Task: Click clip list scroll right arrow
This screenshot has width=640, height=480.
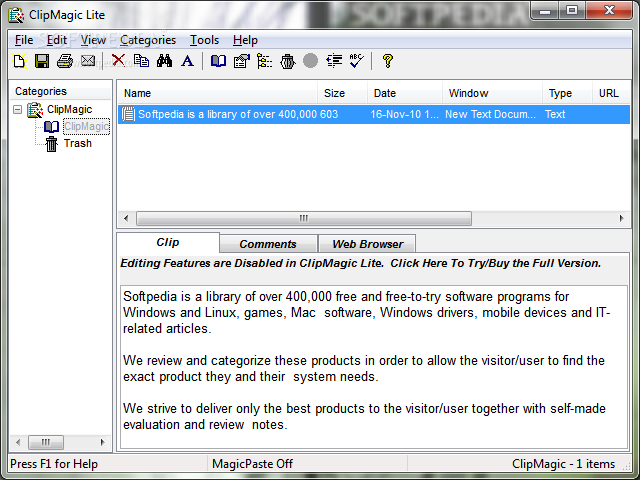Action: (x=622, y=218)
